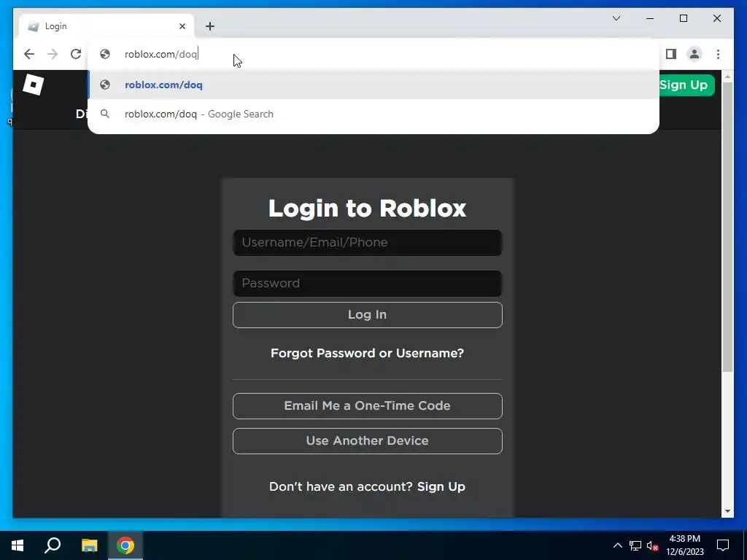
Task: Minimize the Chrome window
Action: 650,18
